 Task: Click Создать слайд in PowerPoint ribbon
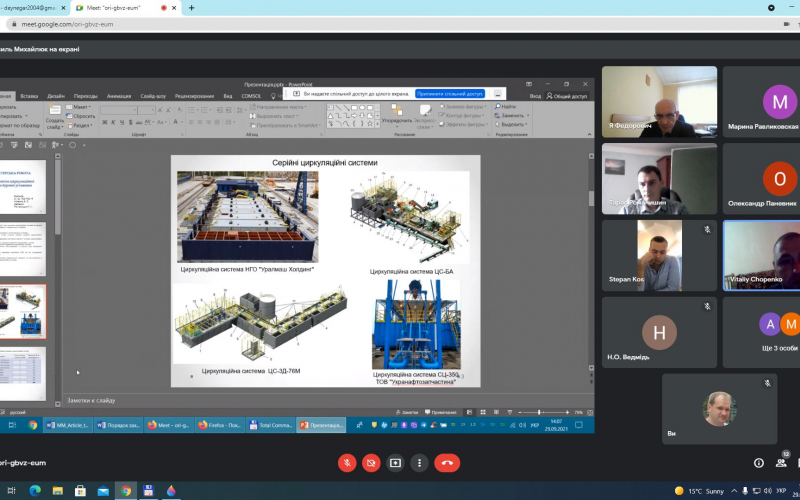54,116
